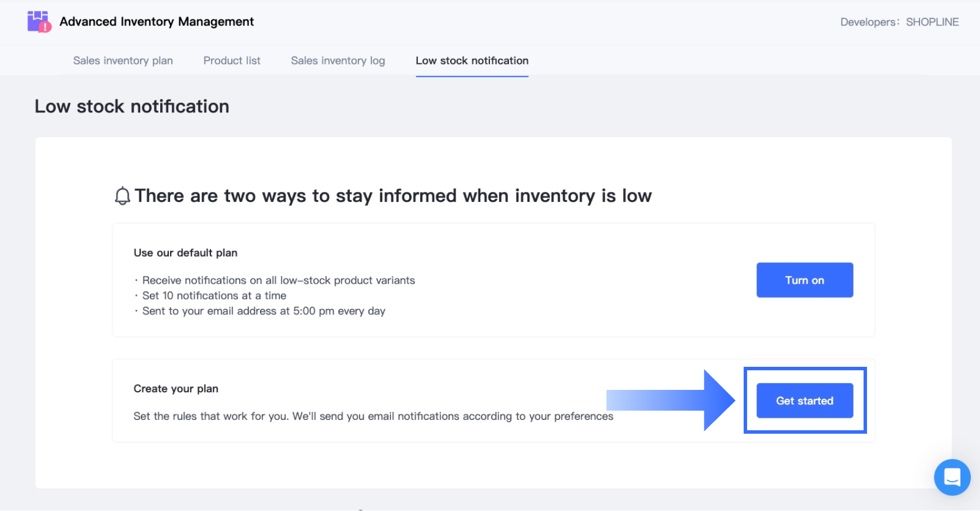Click the 'Set the rules that work' description
Screen dimensions: 980x511
[373, 416]
